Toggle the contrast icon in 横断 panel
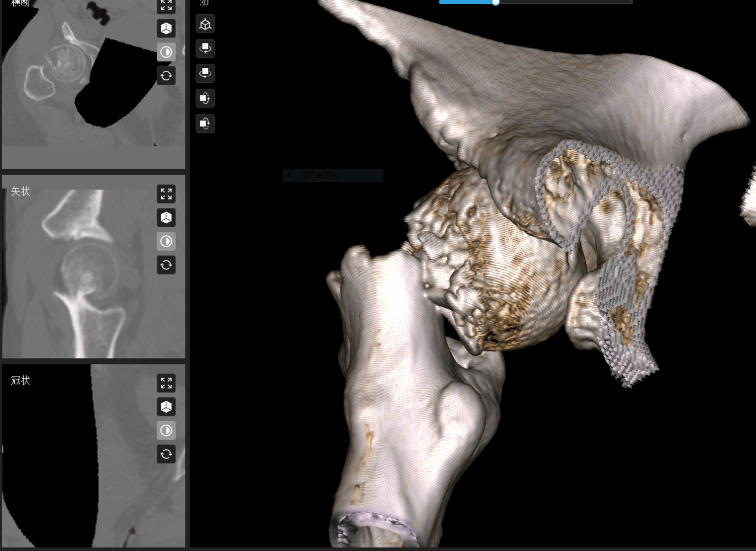Image resolution: width=756 pixels, height=551 pixels. point(166,52)
